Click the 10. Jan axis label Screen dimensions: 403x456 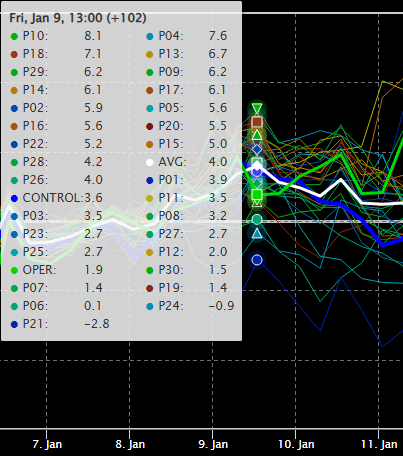click(x=296, y=444)
